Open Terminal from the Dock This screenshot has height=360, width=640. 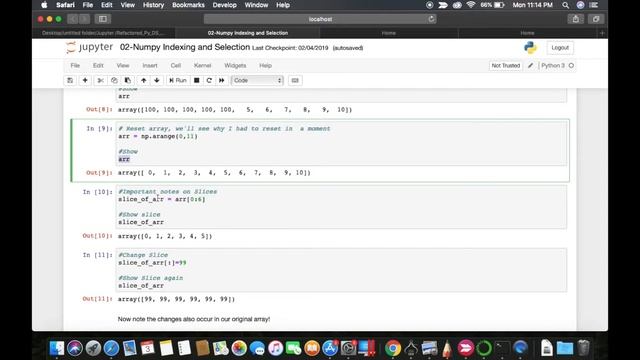502,348
